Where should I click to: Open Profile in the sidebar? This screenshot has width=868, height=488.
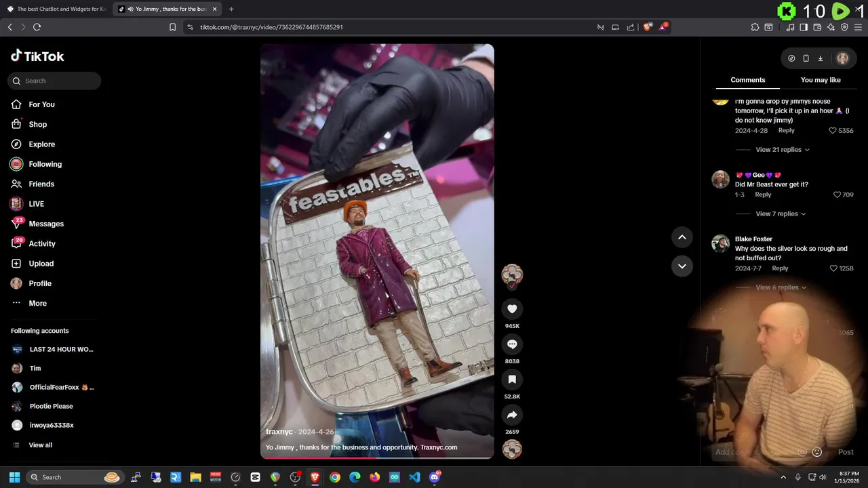39,283
